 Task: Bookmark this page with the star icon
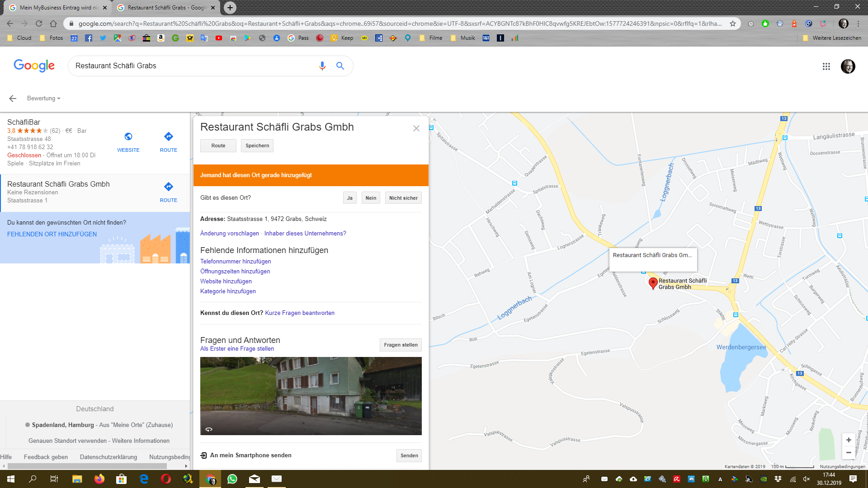[733, 23]
